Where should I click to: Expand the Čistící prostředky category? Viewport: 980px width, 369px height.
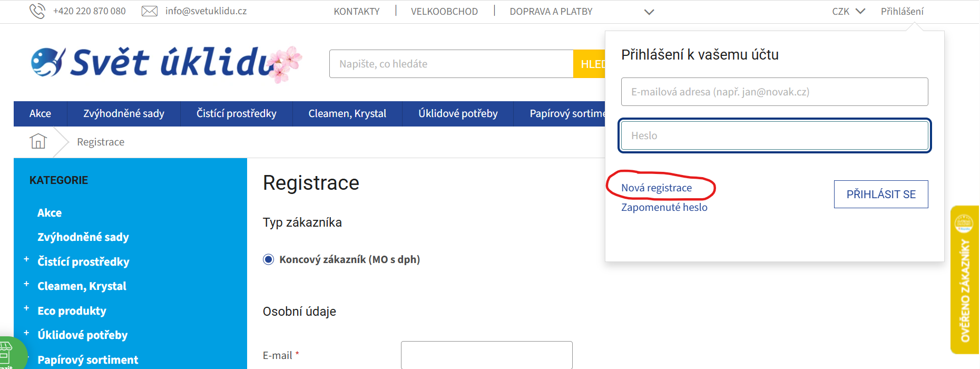[x=26, y=259]
